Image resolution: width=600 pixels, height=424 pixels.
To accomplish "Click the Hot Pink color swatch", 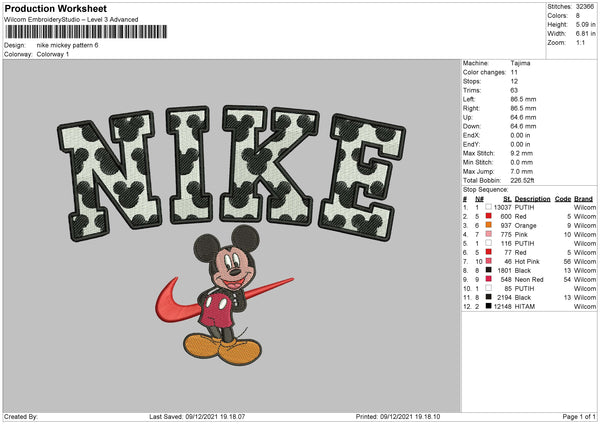I will (x=489, y=261).
